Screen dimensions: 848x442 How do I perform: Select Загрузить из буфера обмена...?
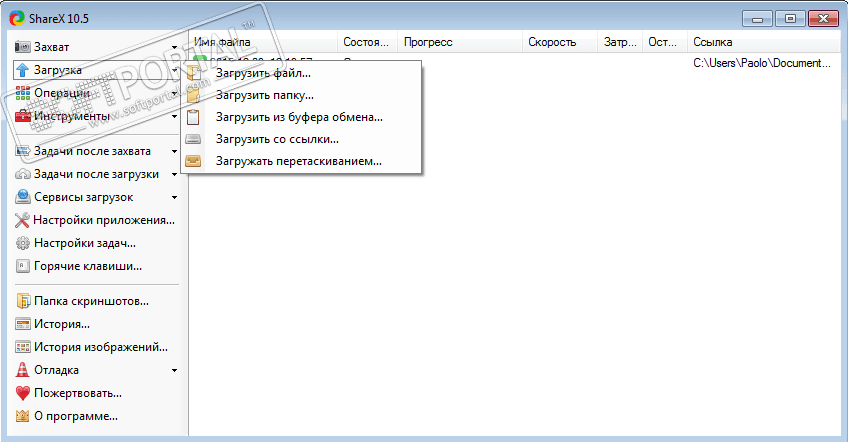point(301,117)
